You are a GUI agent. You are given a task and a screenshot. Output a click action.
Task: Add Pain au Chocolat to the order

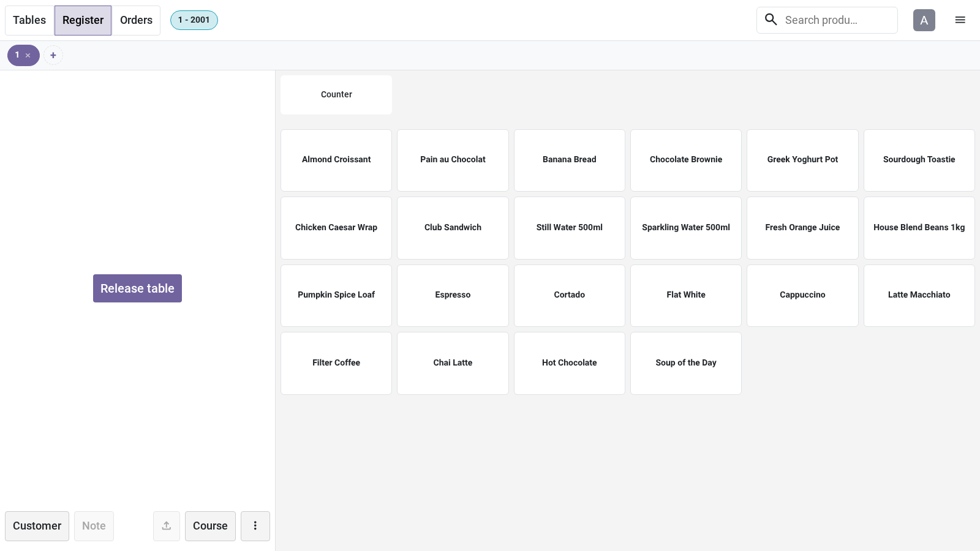(453, 160)
